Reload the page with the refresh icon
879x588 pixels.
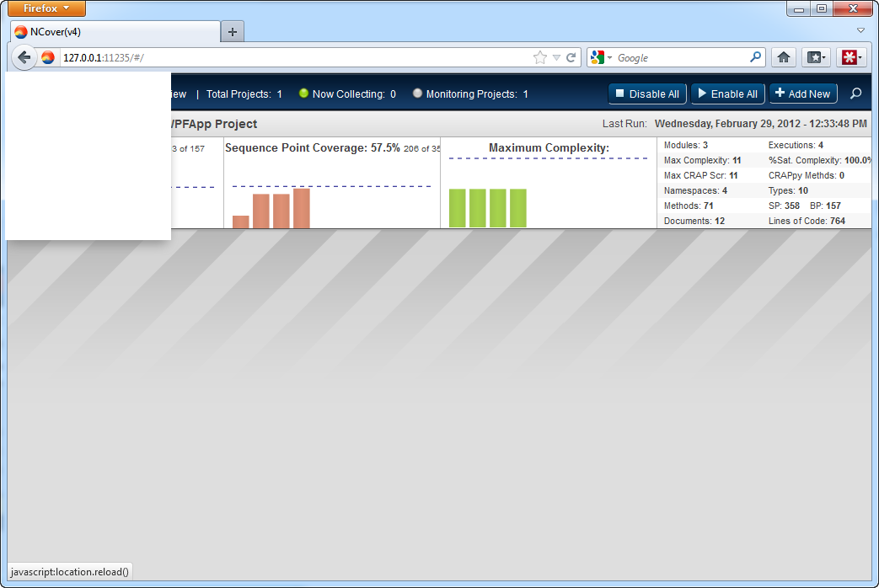tap(571, 57)
